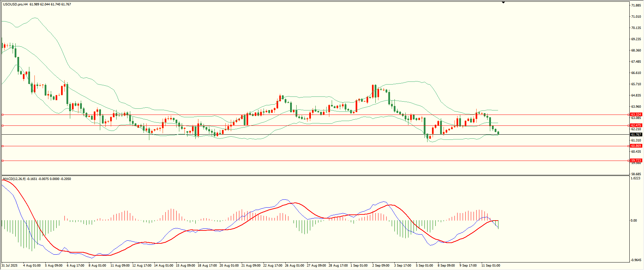Click left anchor handle of 59.723 line

[x=3, y=161]
